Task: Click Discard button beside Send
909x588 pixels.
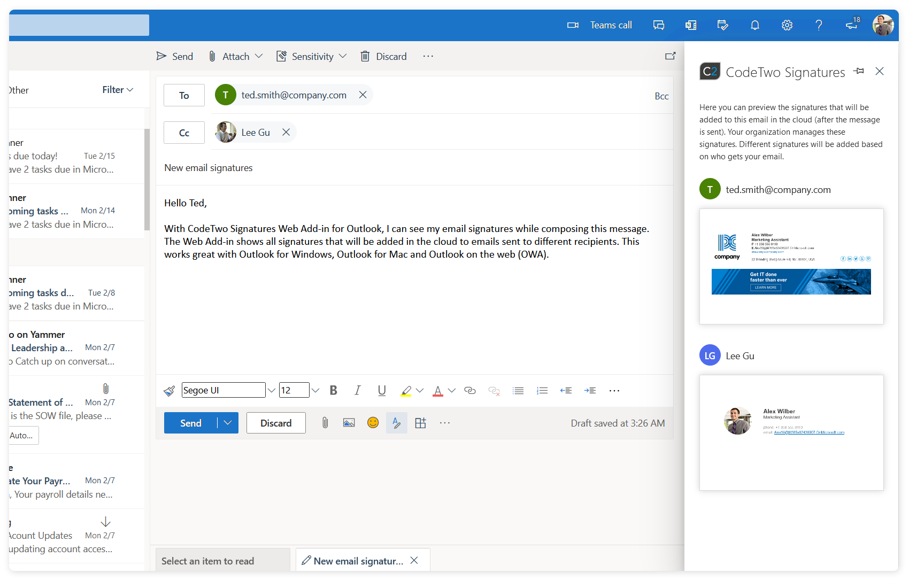Action: coord(276,423)
